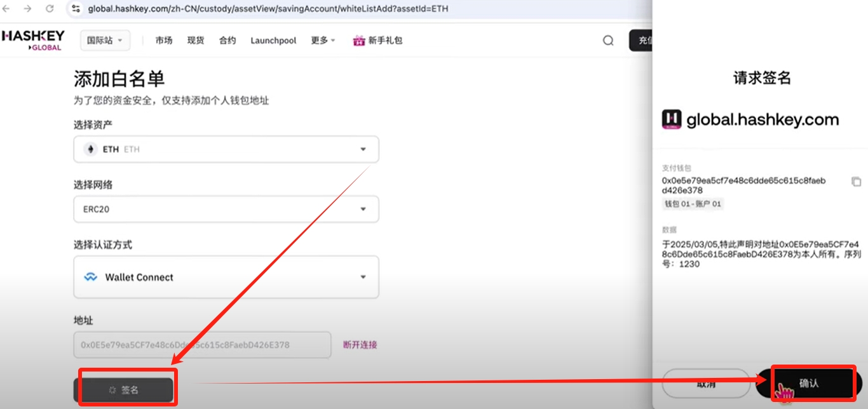The height and width of the screenshot is (409, 868).
Task: Open the 市场 menu item
Action: pyautogui.click(x=164, y=40)
